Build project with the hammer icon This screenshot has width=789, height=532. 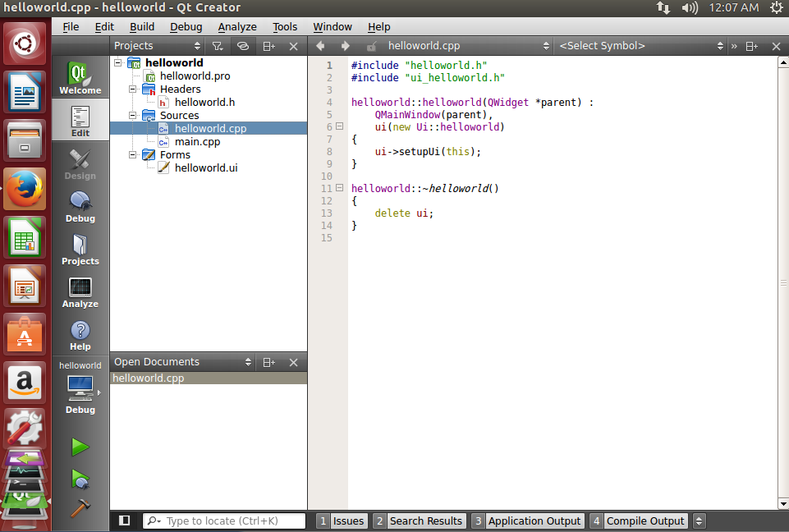coord(80,508)
